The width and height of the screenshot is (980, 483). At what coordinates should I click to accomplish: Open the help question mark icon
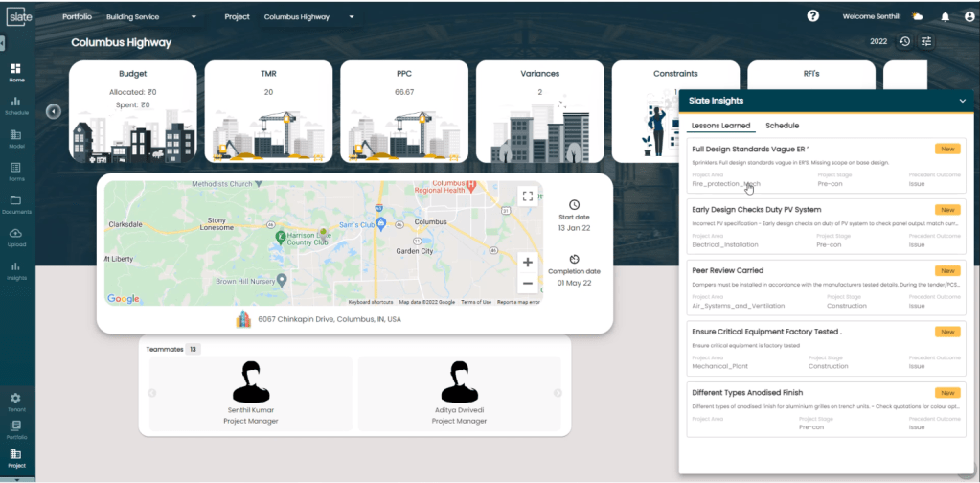pos(813,16)
